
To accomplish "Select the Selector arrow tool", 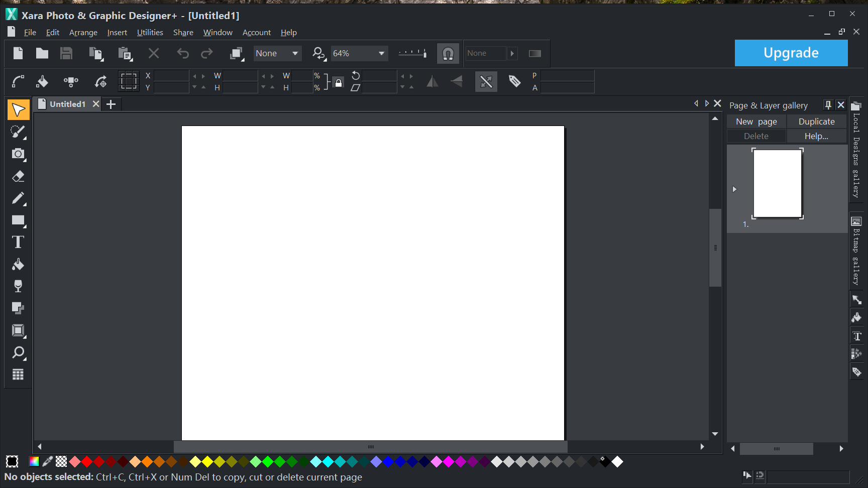I will pos(19,110).
